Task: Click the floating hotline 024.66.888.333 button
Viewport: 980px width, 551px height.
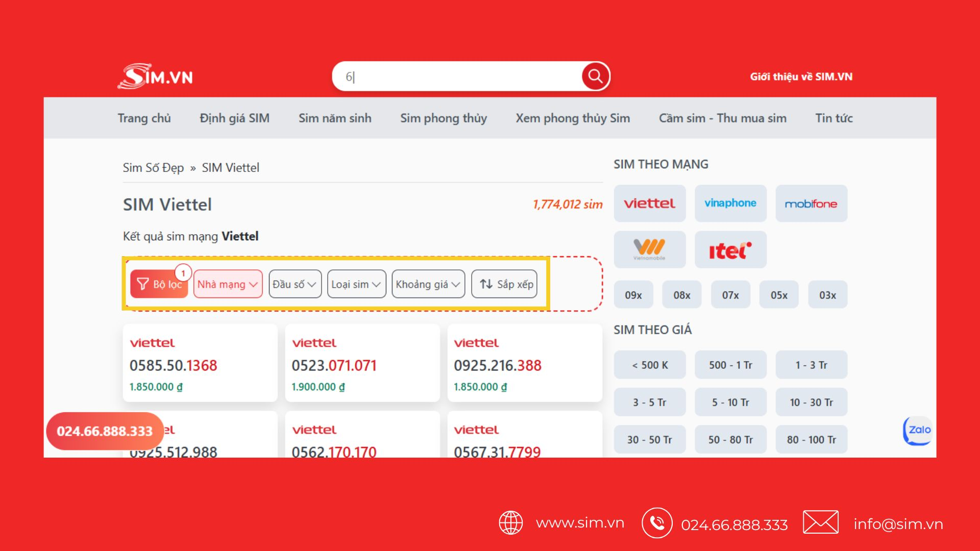Action: click(105, 431)
